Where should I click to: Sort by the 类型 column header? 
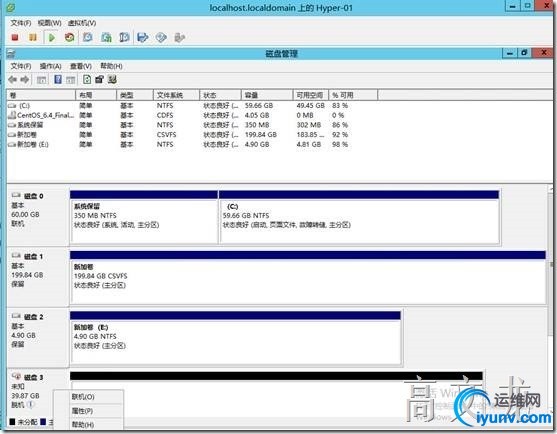click(135, 95)
